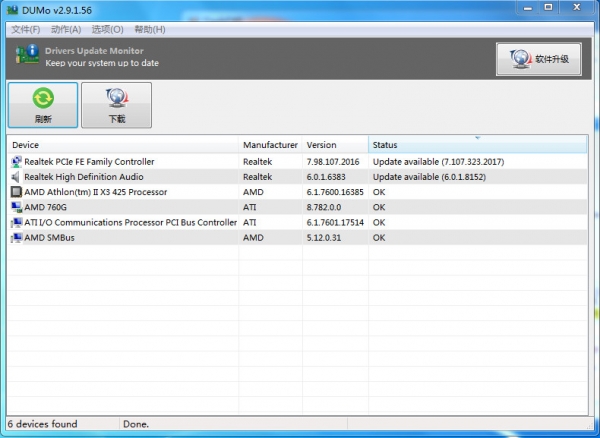This screenshot has width=600, height=438.
Task: Select the update available 7.107.323.2017 status
Action: pyautogui.click(x=438, y=162)
